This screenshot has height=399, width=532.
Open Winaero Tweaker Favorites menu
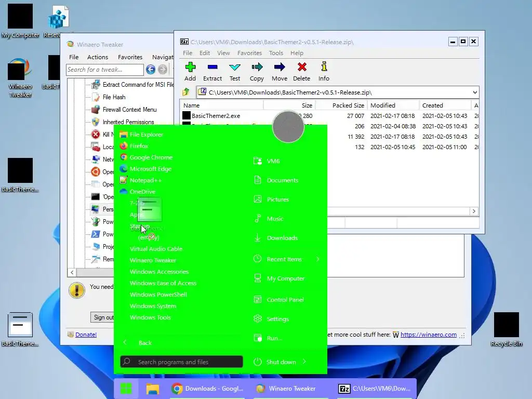(130, 57)
